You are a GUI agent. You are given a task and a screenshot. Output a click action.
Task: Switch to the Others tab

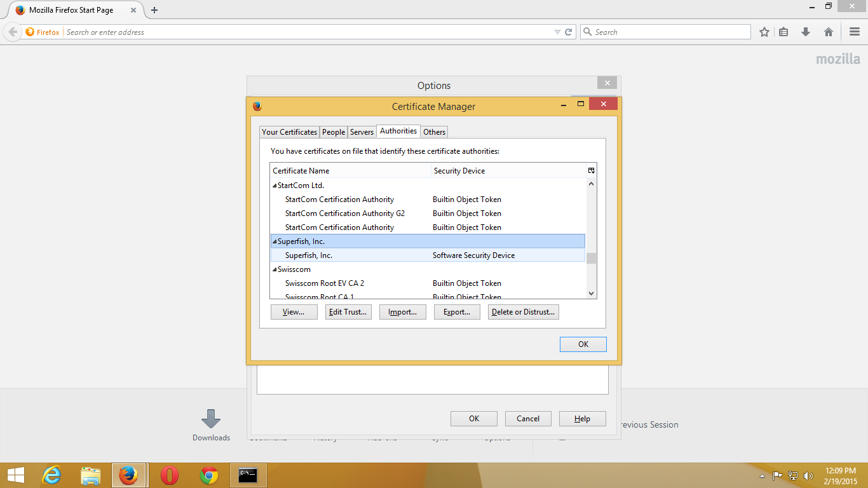tap(435, 132)
